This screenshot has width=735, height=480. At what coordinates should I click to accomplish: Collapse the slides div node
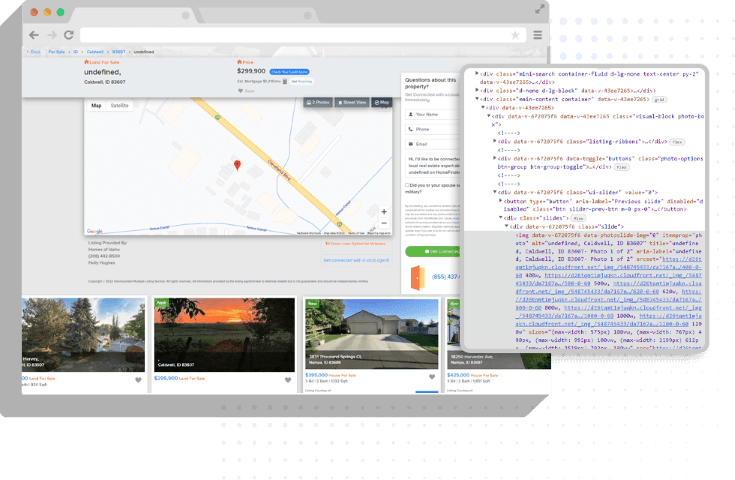[x=500, y=218]
